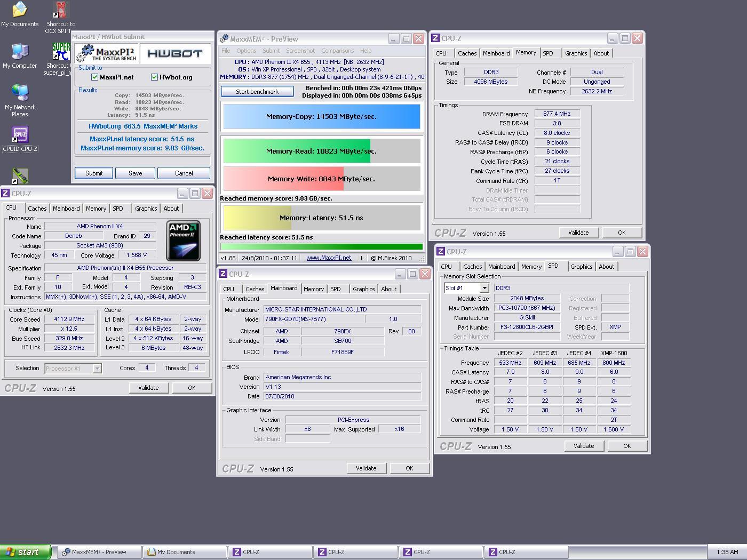Click HWbot.org 663.5 MaxxMEM² Marks text

pyautogui.click(x=143, y=126)
